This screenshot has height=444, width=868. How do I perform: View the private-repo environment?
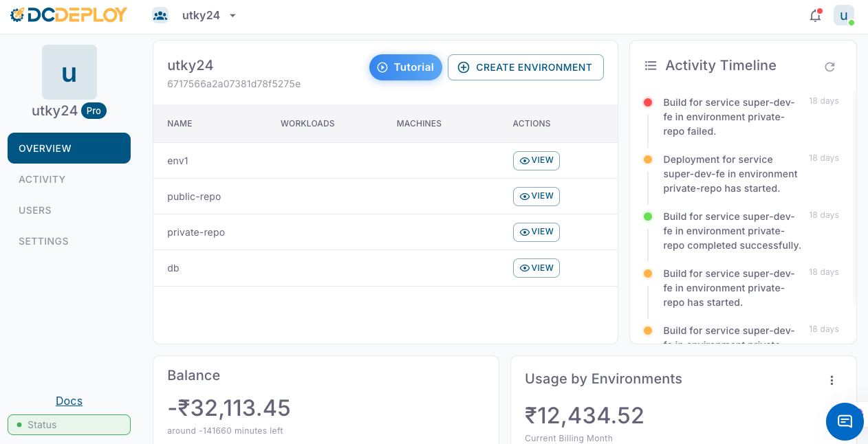coord(536,232)
